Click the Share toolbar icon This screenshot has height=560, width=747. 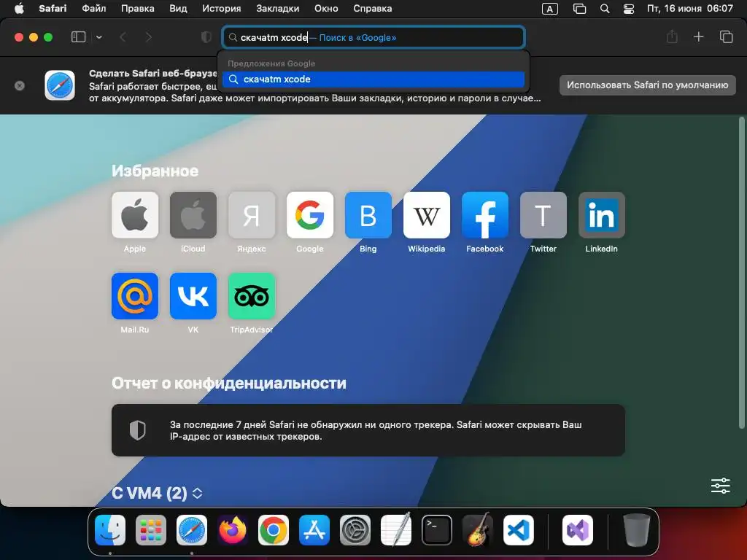pos(672,36)
